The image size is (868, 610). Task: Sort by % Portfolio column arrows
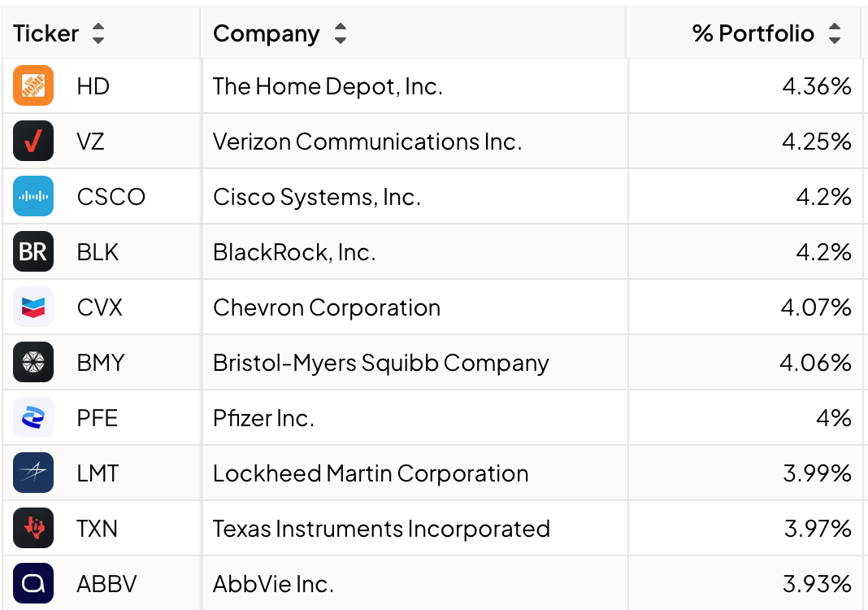coord(835,33)
